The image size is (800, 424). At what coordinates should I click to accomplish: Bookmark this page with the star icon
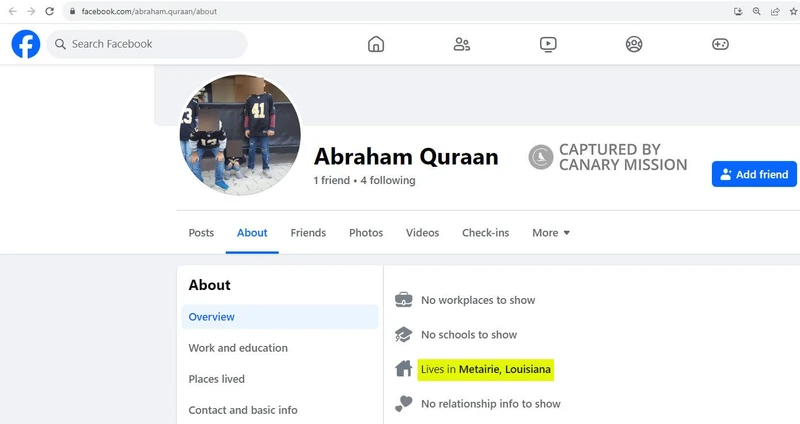point(793,11)
